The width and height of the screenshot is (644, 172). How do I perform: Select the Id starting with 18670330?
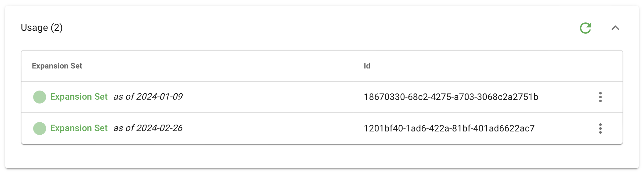point(451,97)
